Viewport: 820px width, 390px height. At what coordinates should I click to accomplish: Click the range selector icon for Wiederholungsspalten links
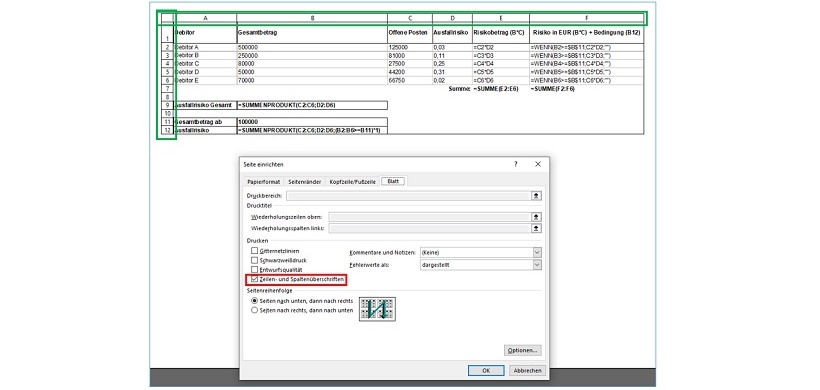(x=536, y=228)
